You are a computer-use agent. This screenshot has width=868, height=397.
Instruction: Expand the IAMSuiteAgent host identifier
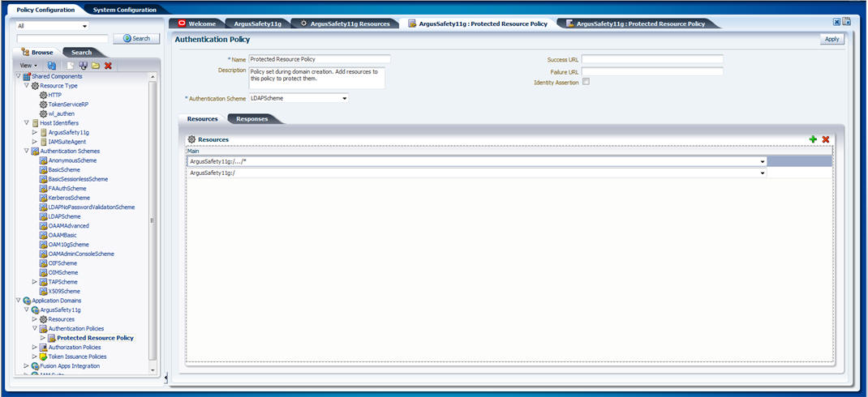(x=35, y=142)
